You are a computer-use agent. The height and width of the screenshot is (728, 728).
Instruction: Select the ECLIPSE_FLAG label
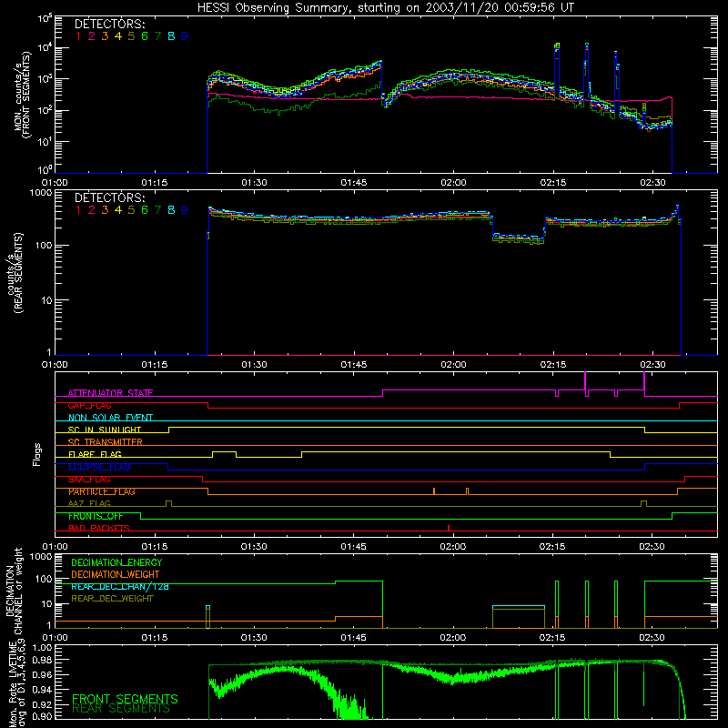tap(99, 467)
